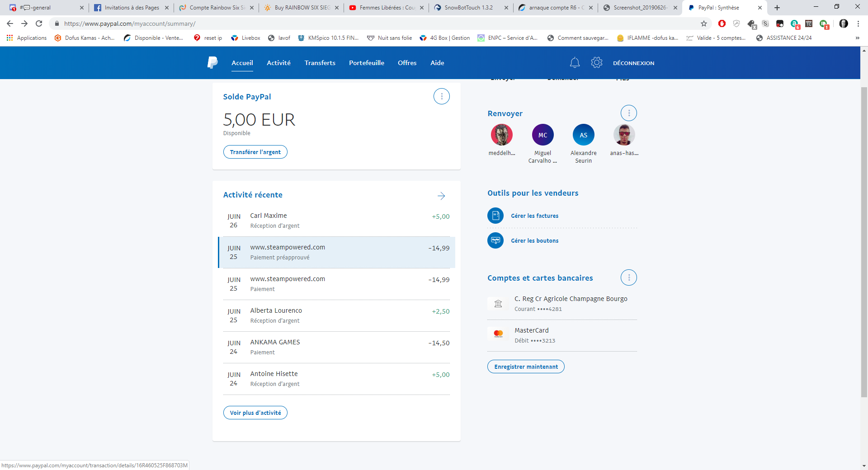Click the MasterCard logo icon
This screenshot has height=470, width=868.
(498, 334)
